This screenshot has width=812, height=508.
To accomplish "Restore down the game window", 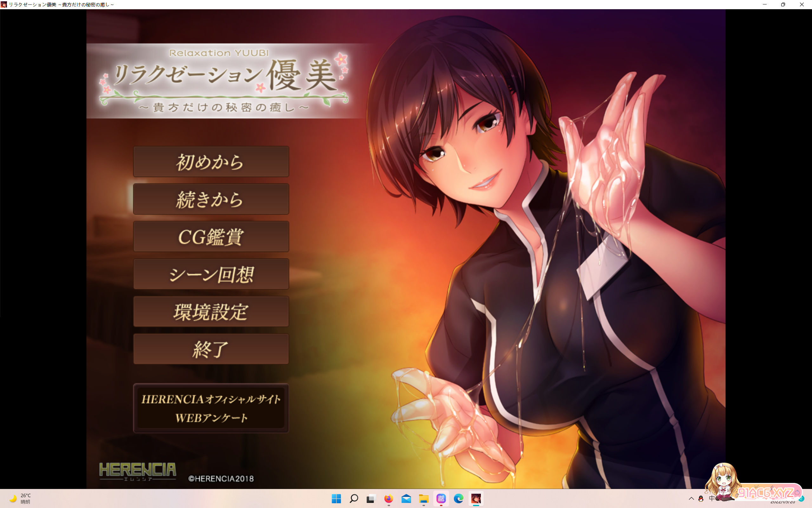I will 783,4.
